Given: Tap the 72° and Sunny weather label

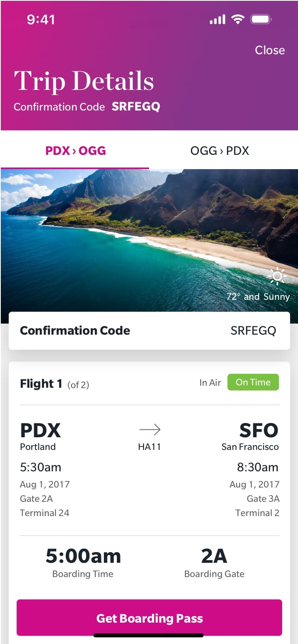Looking at the screenshot, I should [258, 297].
